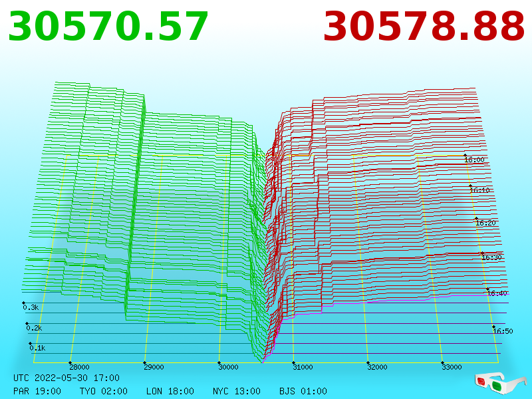The image size is (532, 399).
Task: Click the 16:50 time axis marker
Action: tap(503, 331)
